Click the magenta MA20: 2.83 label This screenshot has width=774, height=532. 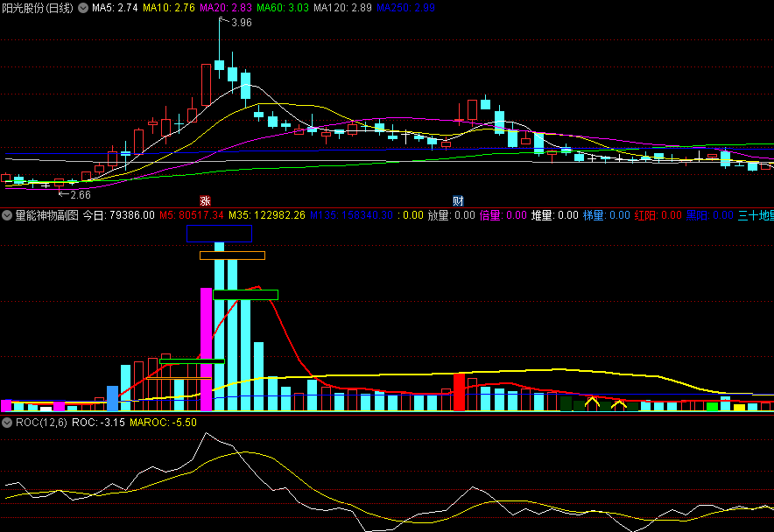pyautogui.click(x=226, y=8)
